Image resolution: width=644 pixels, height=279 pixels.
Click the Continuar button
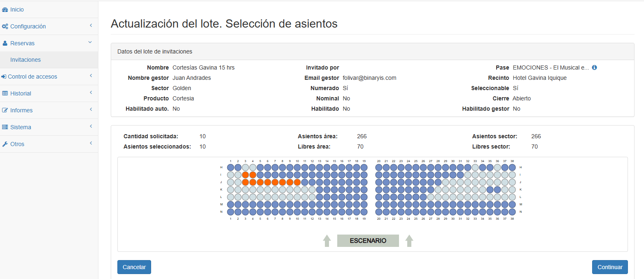[610, 267]
